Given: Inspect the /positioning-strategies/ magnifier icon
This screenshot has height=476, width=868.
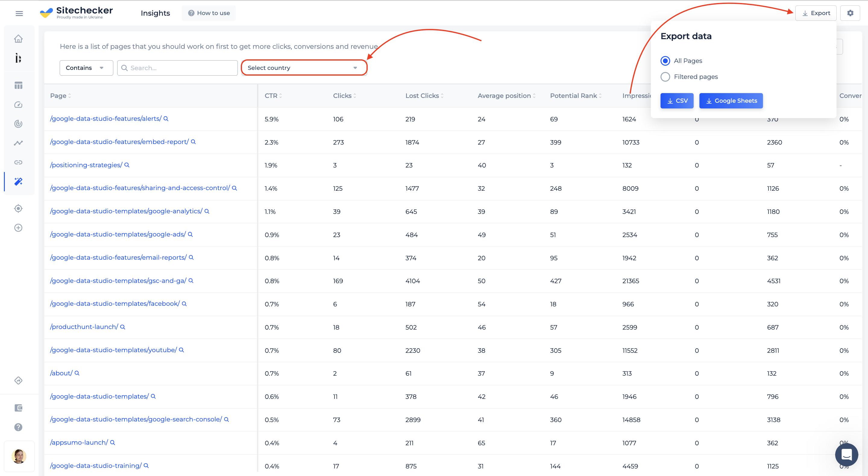Looking at the screenshot, I should pyautogui.click(x=127, y=165).
